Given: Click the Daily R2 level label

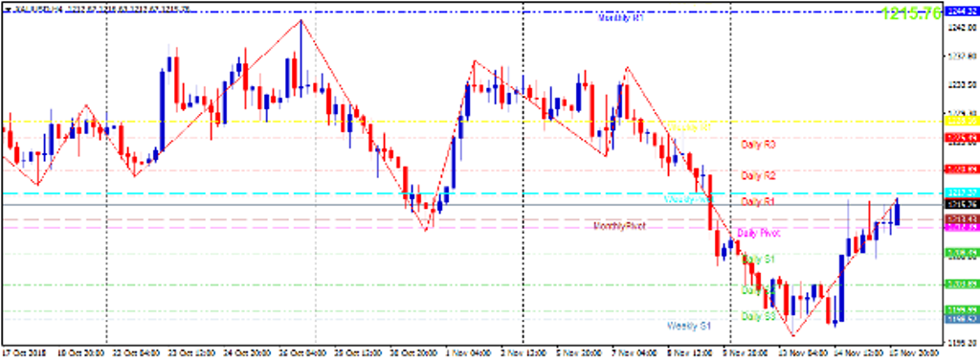Looking at the screenshot, I should [x=758, y=176].
